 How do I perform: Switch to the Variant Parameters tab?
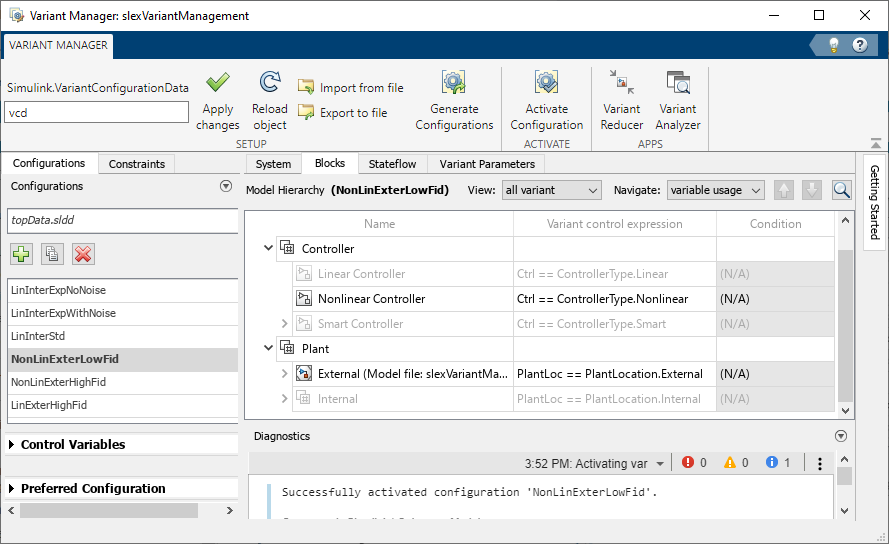pyautogui.click(x=487, y=164)
